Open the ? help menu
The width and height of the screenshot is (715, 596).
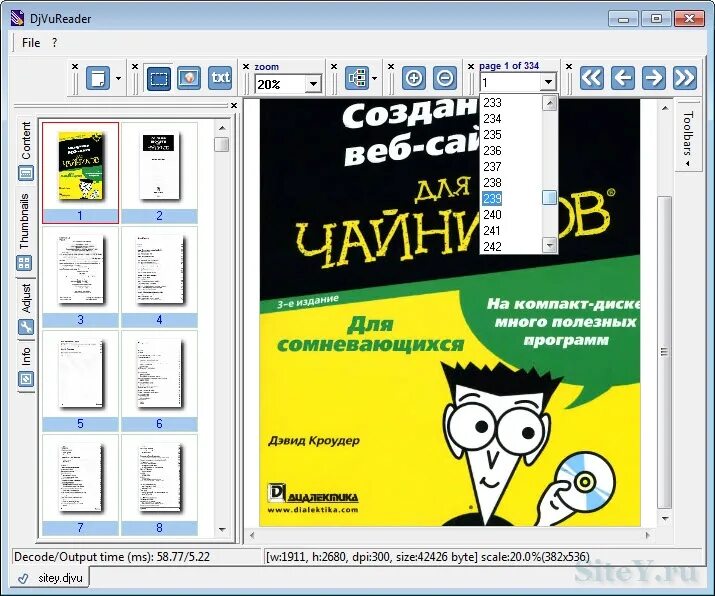(54, 43)
